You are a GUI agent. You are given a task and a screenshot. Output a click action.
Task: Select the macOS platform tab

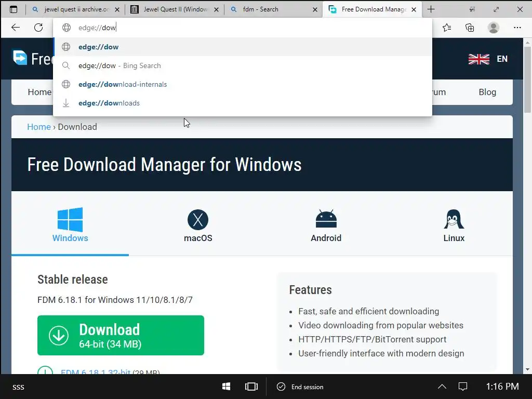pyautogui.click(x=198, y=224)
